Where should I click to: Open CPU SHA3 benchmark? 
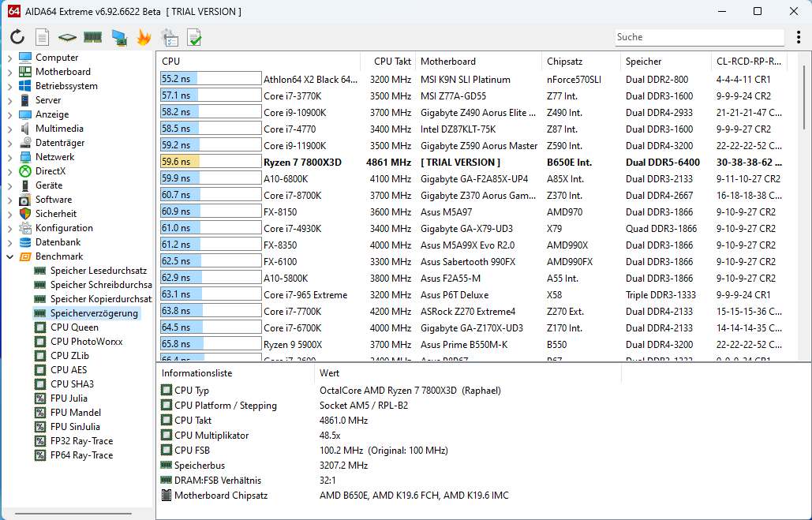point(72,383)
